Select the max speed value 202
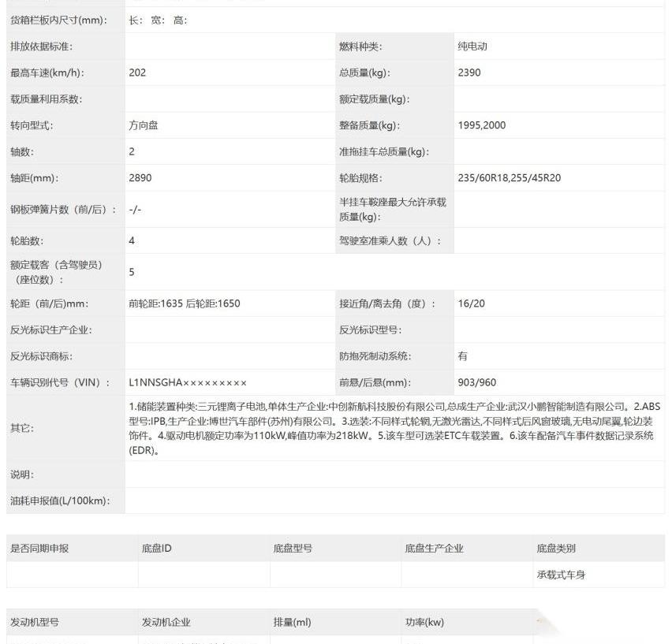Screen dimensions: 672x644 (x=137, y=73)
